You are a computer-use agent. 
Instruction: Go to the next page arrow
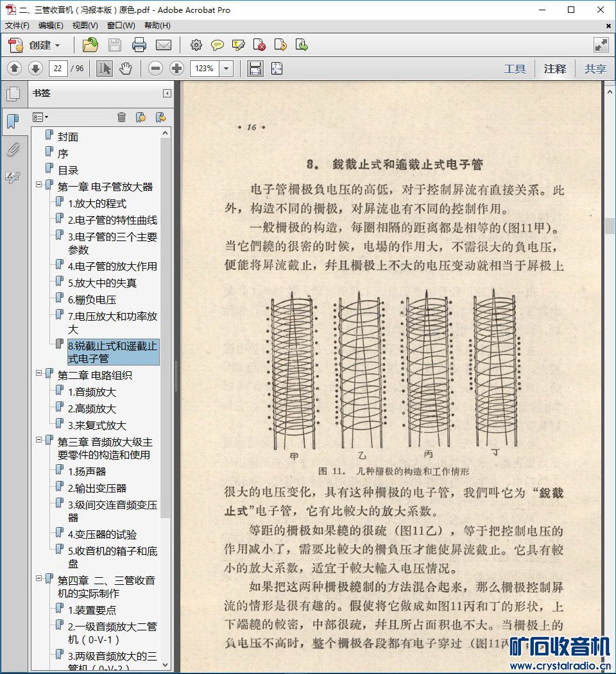35,69
